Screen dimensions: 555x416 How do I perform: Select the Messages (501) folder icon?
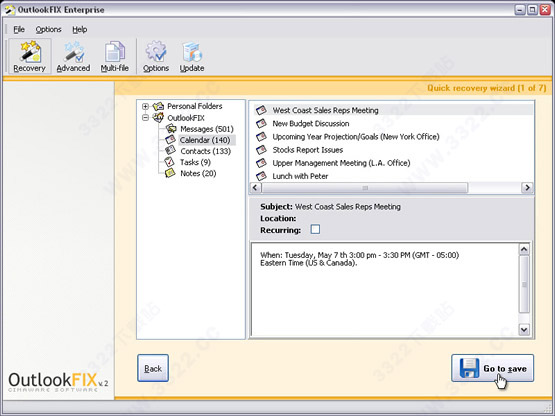coord(171,129)
